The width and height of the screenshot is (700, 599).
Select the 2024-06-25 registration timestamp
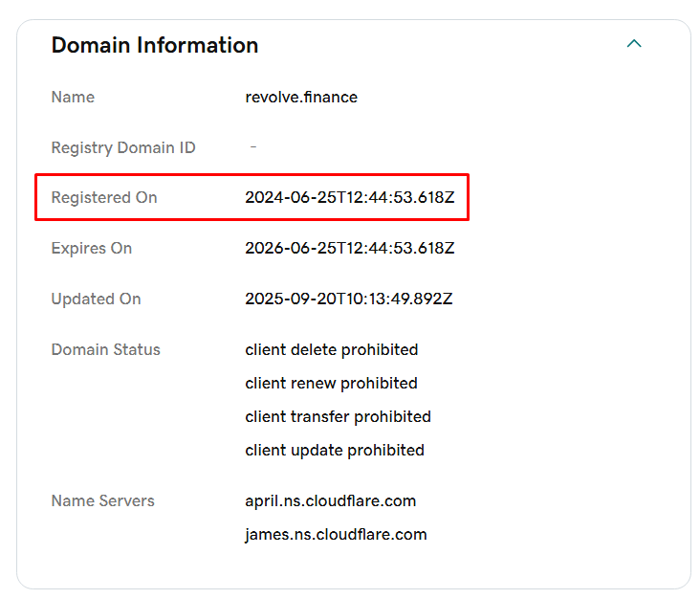[350, 197]
